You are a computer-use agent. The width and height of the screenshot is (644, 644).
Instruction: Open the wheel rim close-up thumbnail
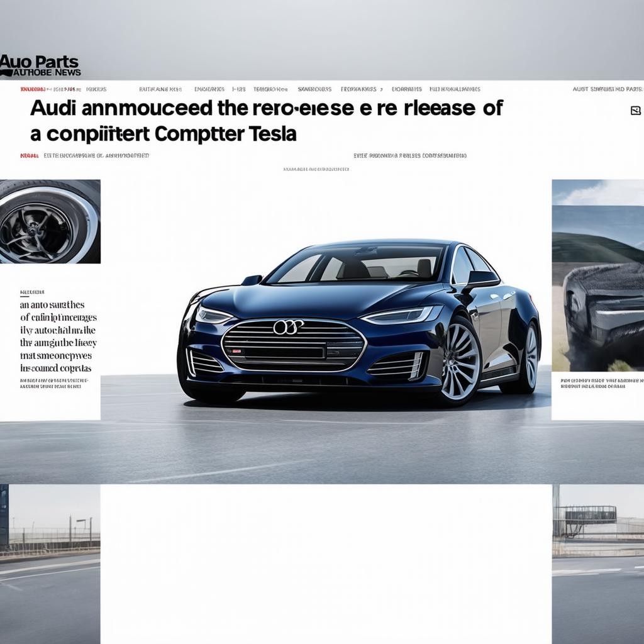tap(50, 221)
